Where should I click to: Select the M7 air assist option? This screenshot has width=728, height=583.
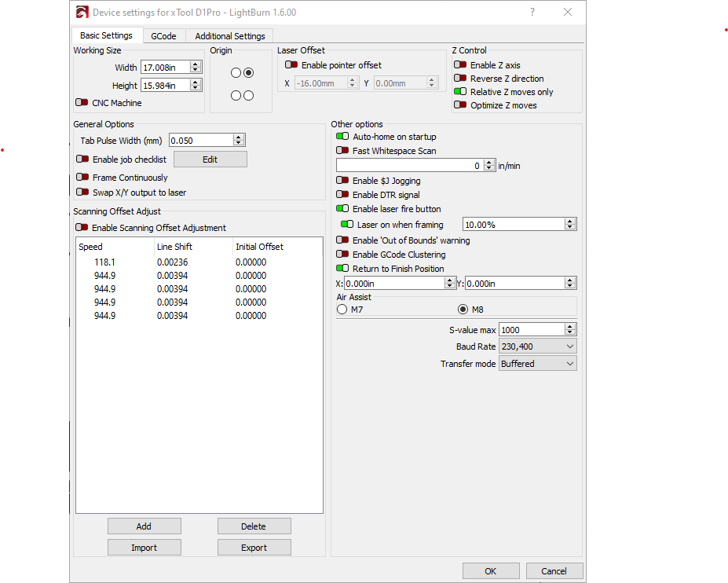pos(342,309)
